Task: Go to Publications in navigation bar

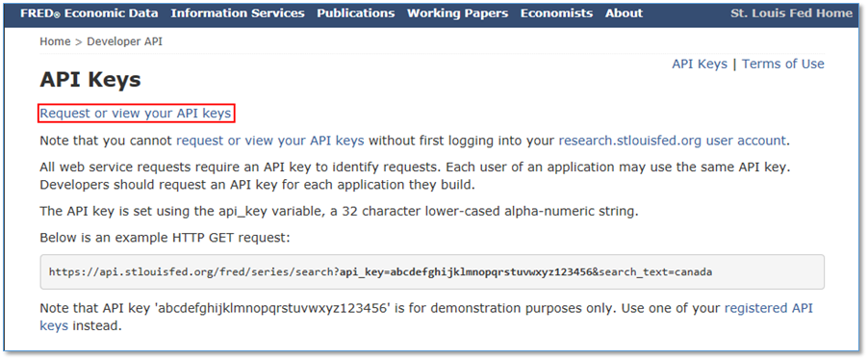Action: click(x=356, y=13)
